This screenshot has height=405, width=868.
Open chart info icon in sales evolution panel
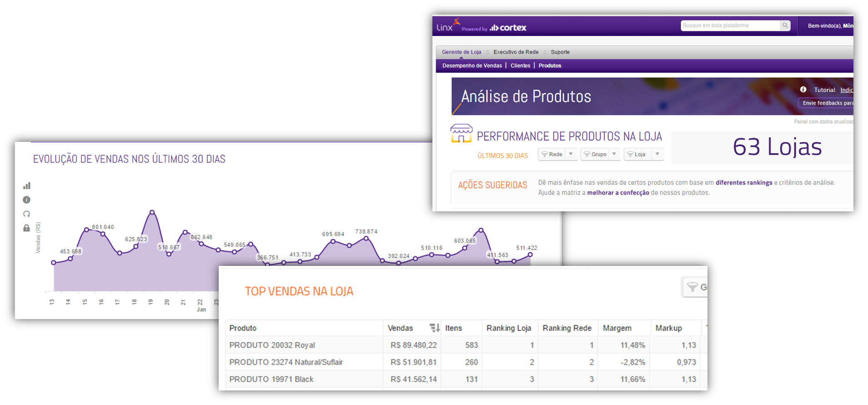(x=27, y=200)
